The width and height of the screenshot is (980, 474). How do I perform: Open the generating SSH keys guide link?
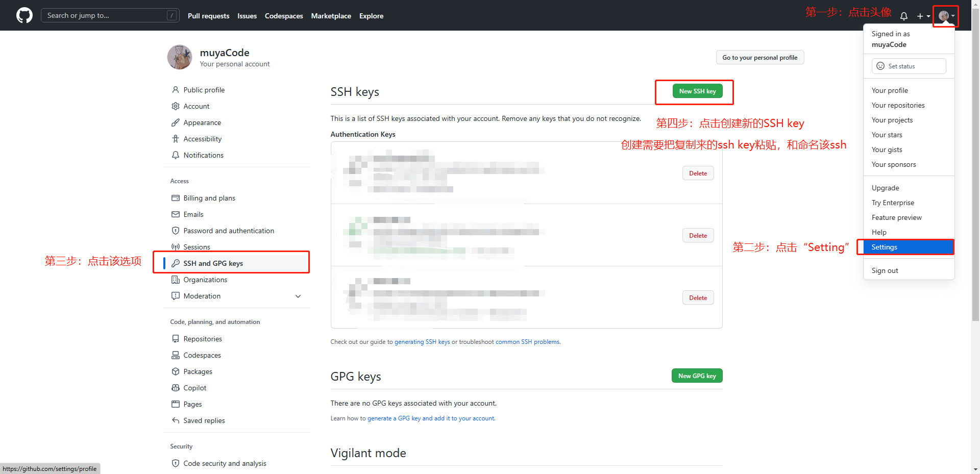422,342
